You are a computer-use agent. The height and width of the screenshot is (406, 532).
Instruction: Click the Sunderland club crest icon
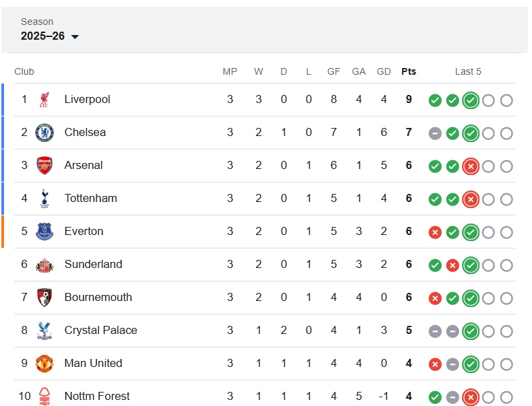pyautogui.click(x=44, y=265)
